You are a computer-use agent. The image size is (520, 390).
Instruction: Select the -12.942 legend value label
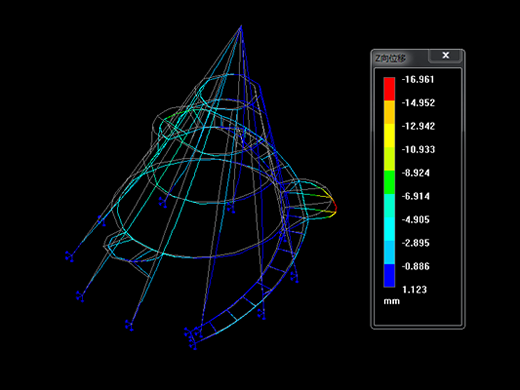[418, 126]
